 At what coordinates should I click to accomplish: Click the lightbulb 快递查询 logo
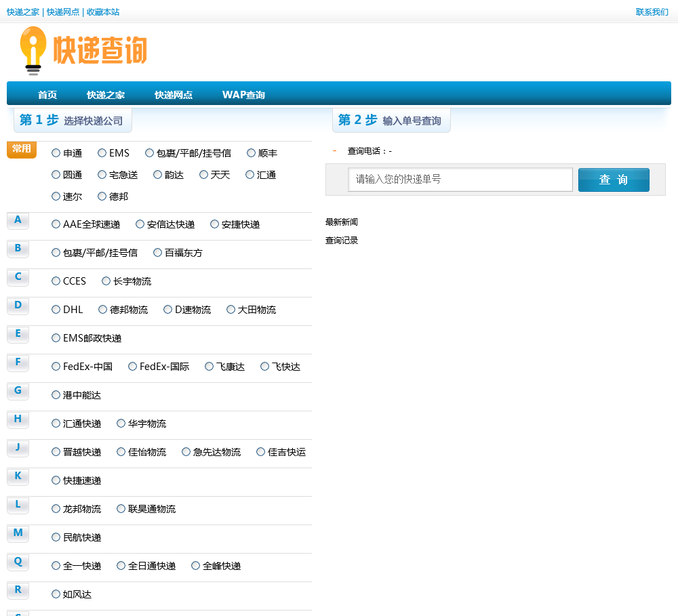(83, 50)
